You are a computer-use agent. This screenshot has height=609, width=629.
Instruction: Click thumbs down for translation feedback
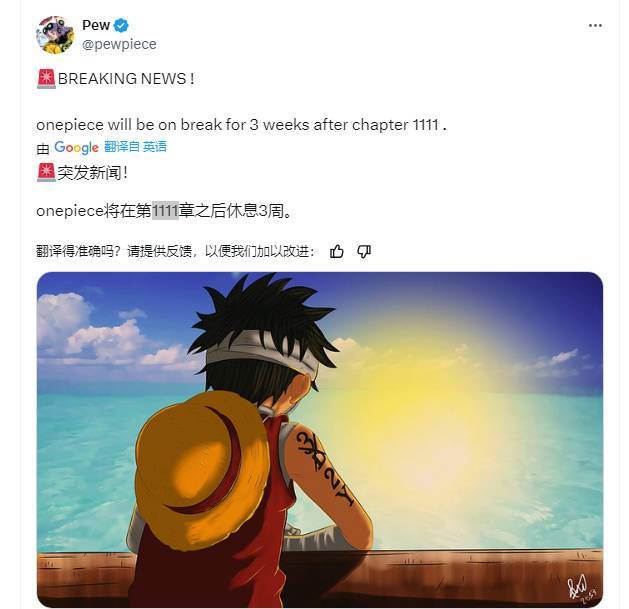pos(364,252)
